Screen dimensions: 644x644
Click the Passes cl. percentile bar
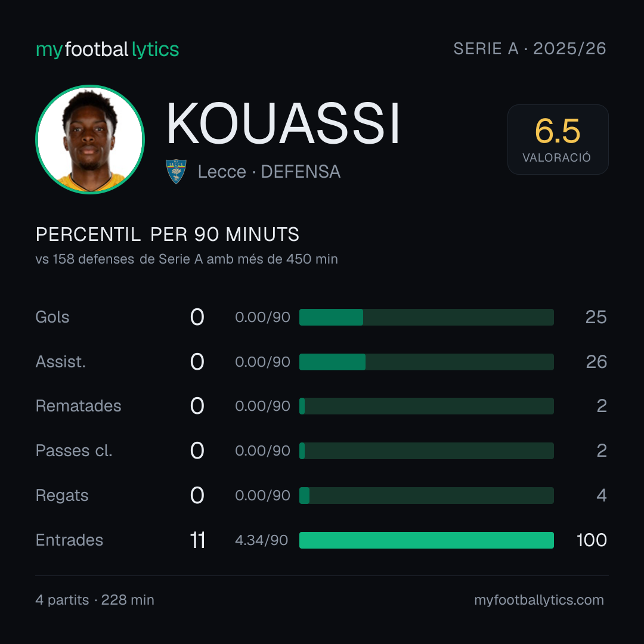[x=426, y=451]
